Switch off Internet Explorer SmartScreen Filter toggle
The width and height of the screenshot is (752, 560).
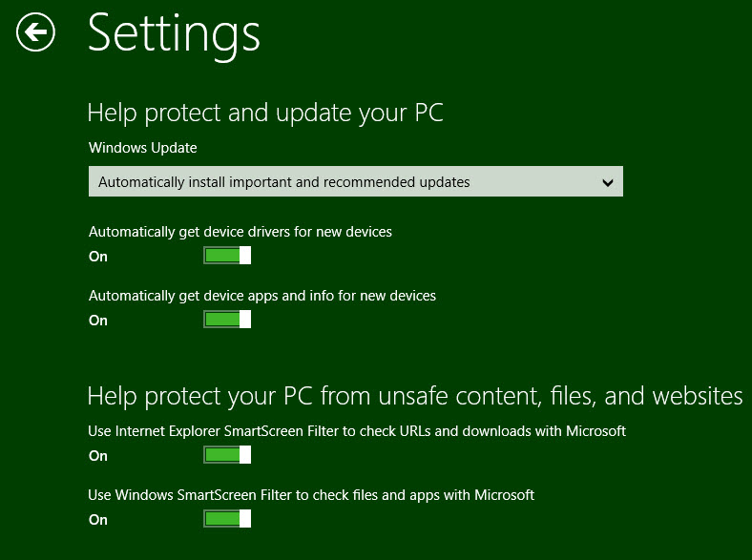point(227,455)
